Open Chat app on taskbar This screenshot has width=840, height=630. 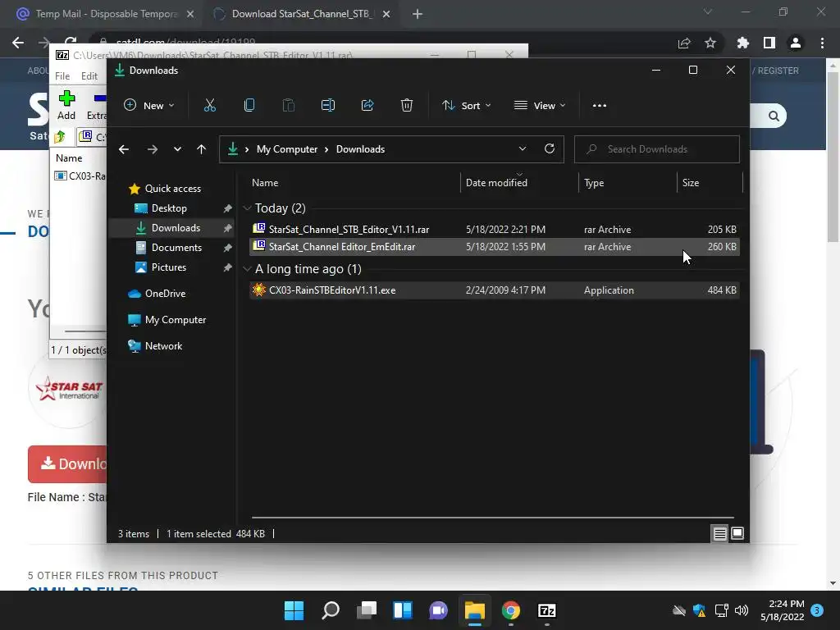(x=439, y=610)
